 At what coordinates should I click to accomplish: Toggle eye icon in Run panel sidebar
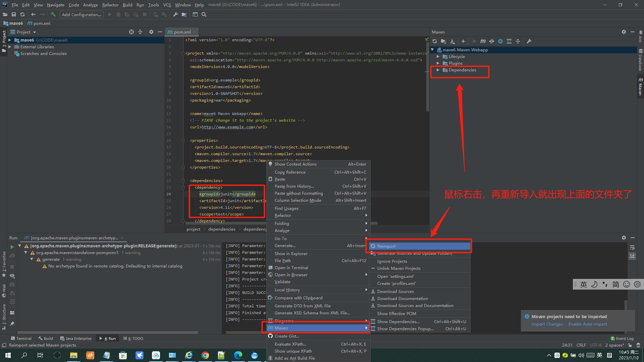(x=12, y=276)
